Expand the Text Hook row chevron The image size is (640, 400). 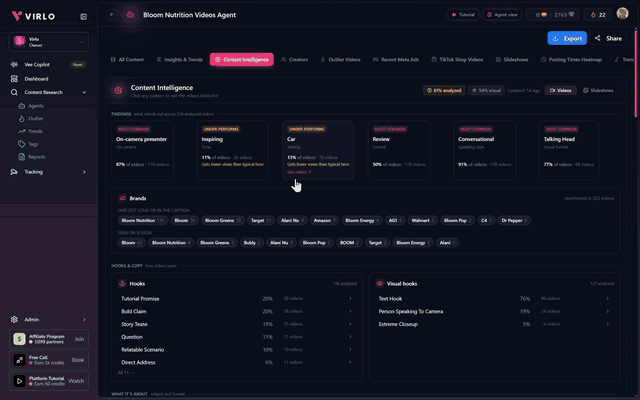607,299
